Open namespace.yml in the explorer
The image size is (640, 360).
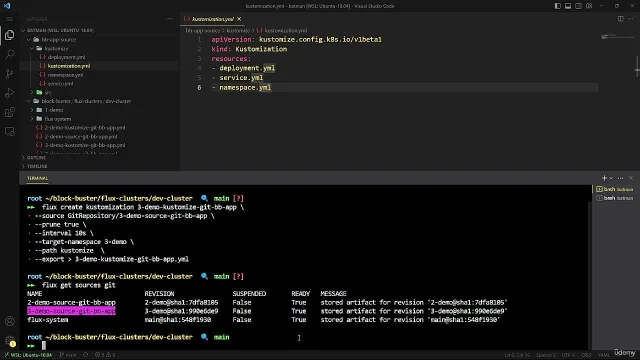pos(65,75)
